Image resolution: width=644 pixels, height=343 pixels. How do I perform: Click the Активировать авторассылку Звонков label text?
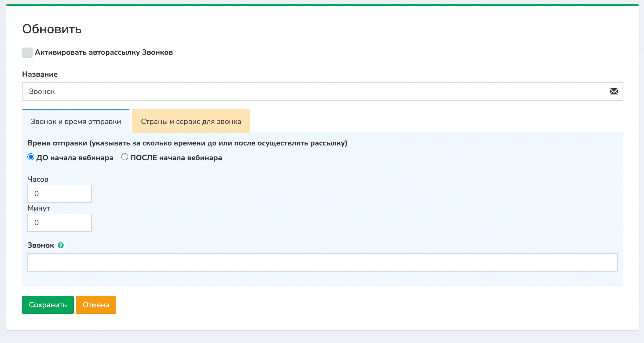[104, 52]
